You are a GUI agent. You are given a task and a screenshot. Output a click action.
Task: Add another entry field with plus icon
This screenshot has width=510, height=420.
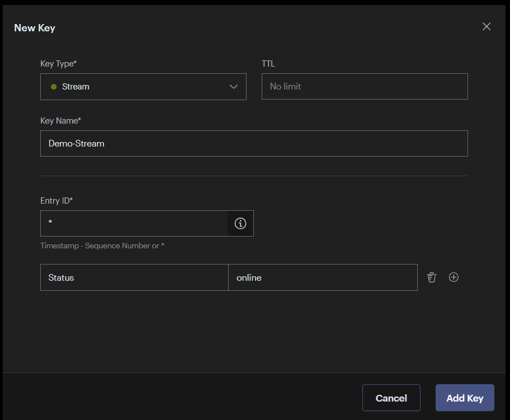click(x=454, y=277)
